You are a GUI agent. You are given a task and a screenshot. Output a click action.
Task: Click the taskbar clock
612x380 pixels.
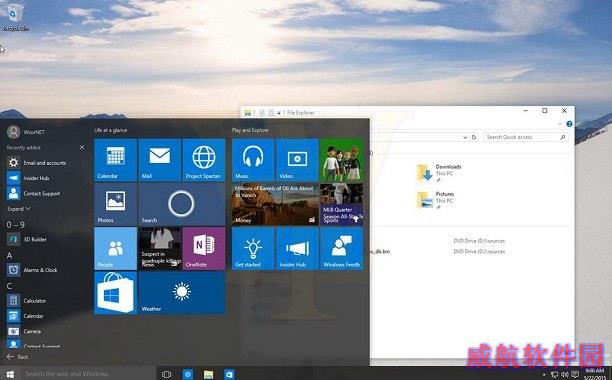point(594,374)
